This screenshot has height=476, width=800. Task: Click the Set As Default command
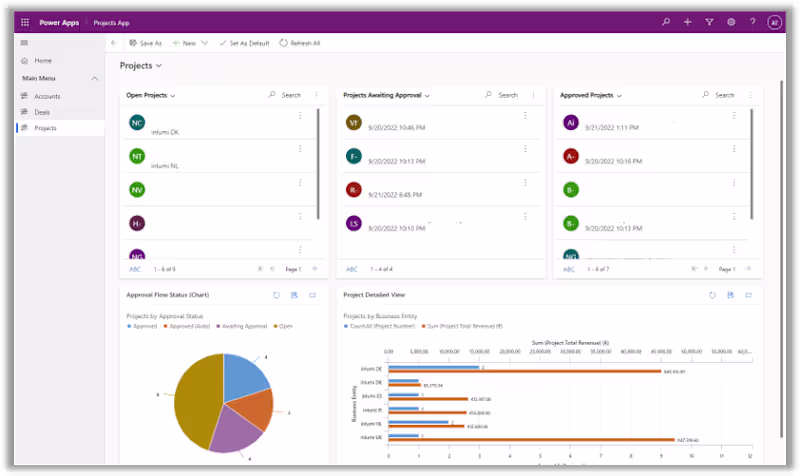pyautogui.click(x=244, y=43)
